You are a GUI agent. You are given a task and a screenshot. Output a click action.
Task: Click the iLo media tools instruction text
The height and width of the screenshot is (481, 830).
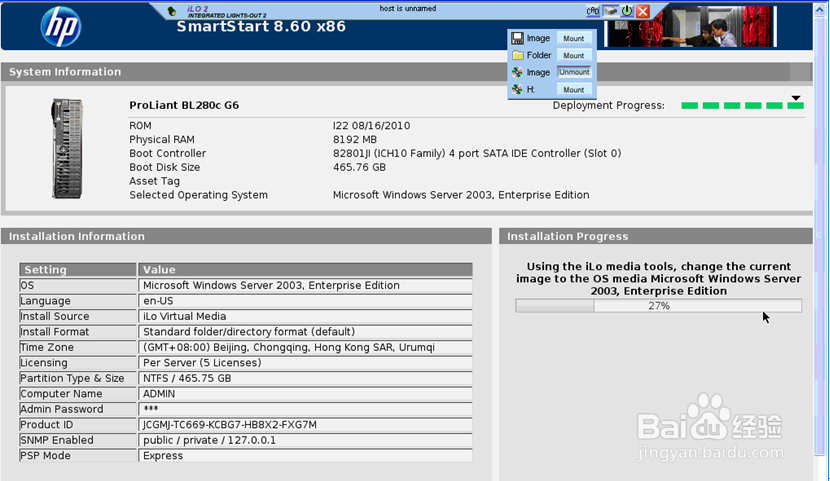coord(658,279)
